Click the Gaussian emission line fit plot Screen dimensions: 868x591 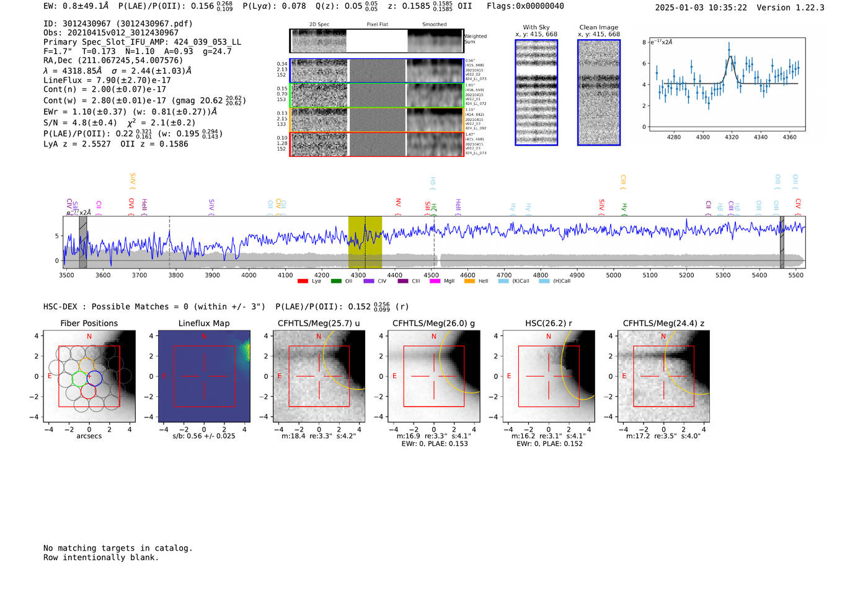727,85
